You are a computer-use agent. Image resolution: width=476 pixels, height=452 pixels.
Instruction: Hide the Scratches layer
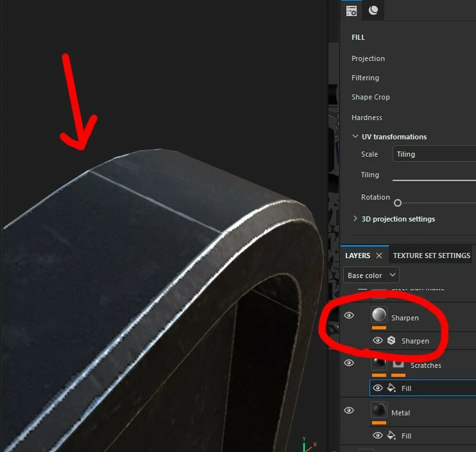pos(349,363)
